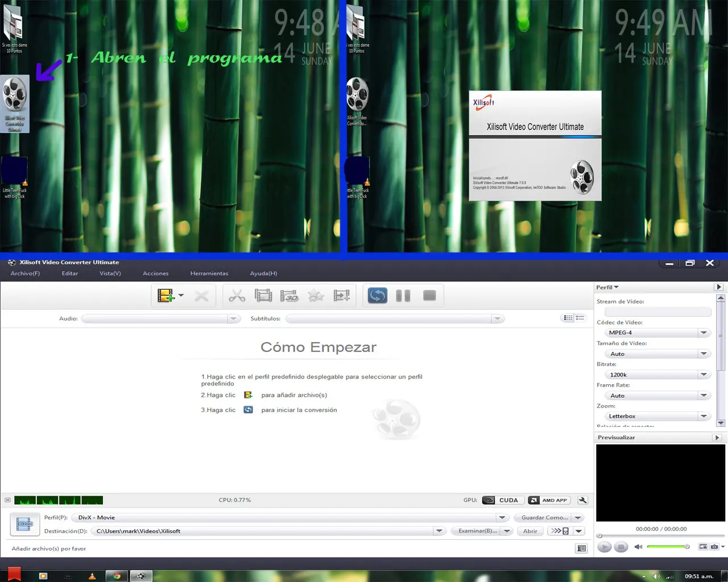Open the Examinar dropdown arrow

[507, 531]
